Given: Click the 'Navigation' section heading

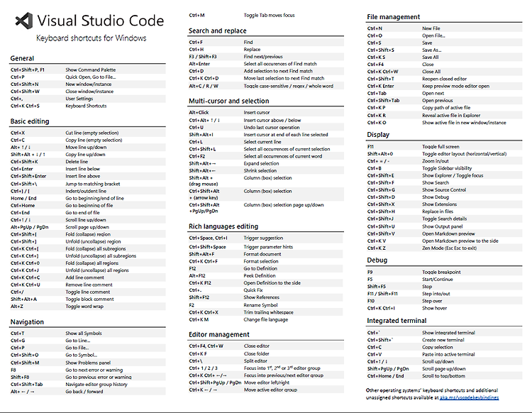Looking at the screenshot, I should (x=27, y=321).
